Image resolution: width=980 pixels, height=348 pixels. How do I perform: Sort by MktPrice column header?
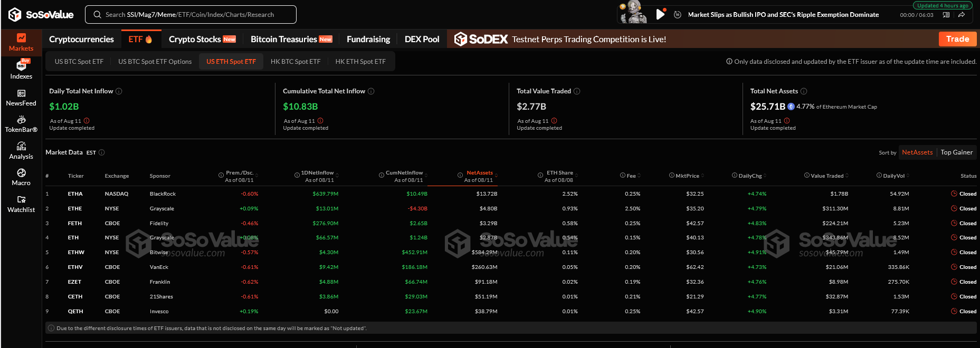click(x=687, y=176)
